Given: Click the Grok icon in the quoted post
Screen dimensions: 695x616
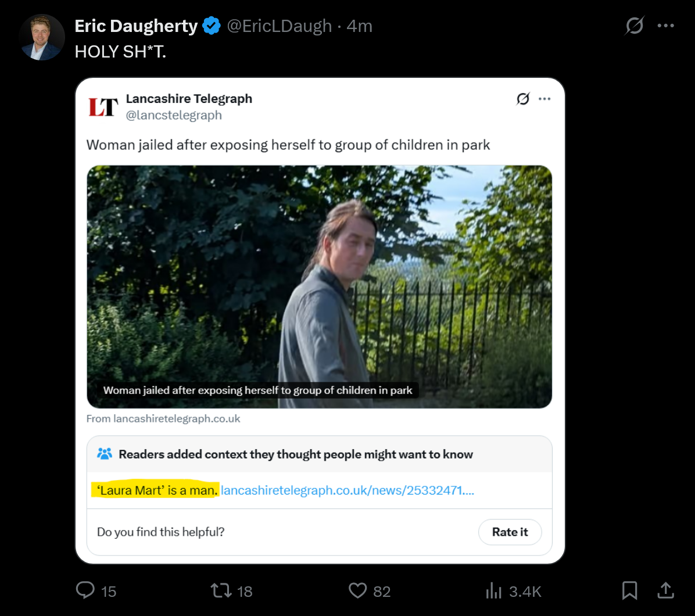Looking at the screenshot, I should [523, 99].
